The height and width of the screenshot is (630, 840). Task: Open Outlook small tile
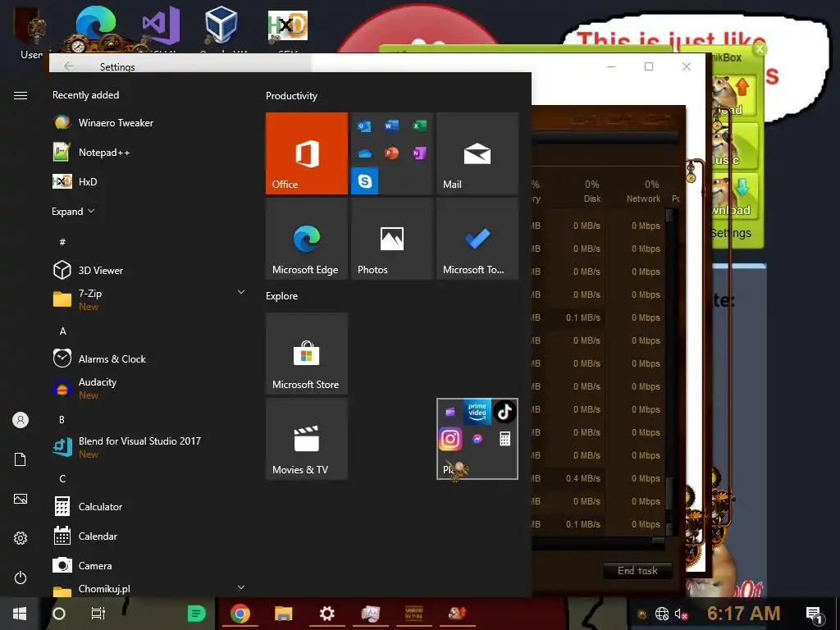364,126
